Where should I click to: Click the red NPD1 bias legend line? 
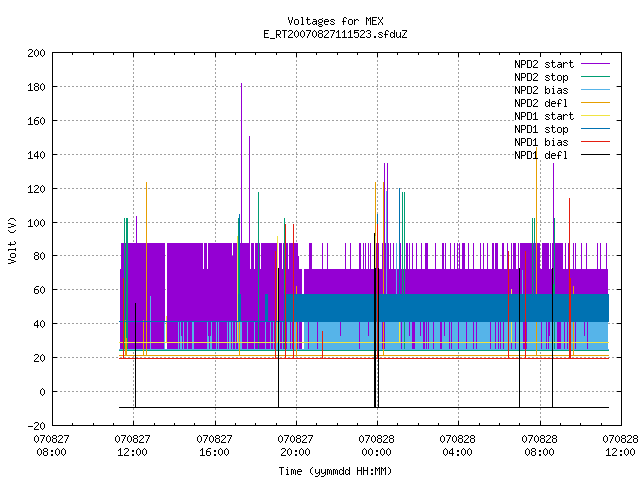[x=595, y=142]
